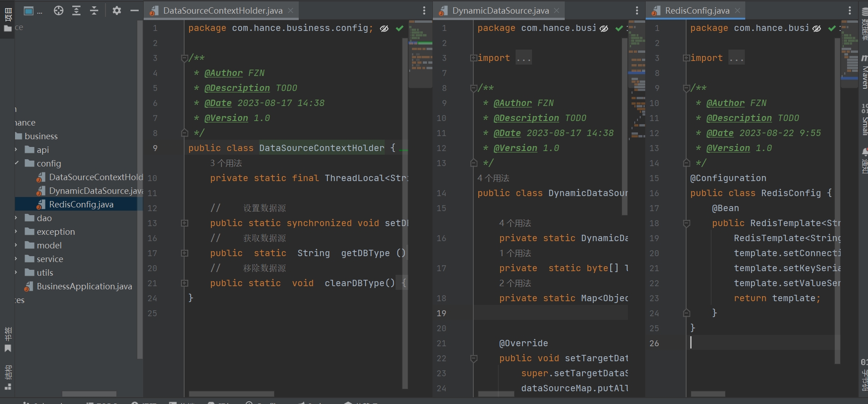
Task: Select RedisConfig.java in project tree
Action: point(75,204)
